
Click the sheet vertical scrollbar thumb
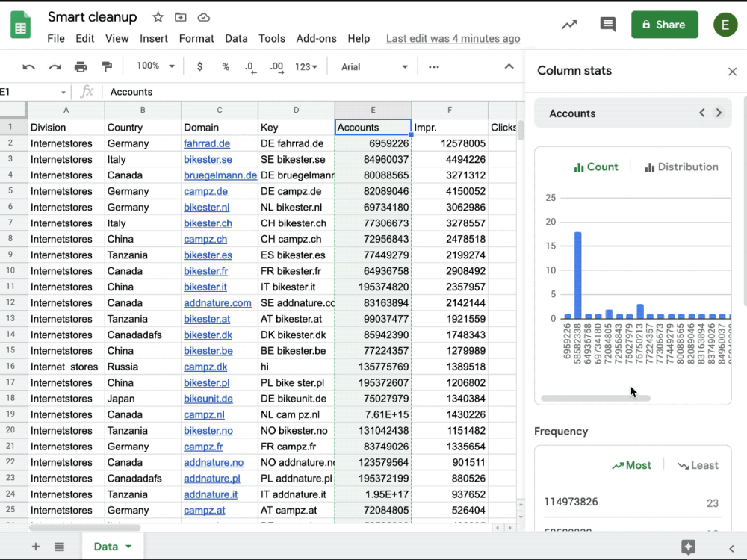coord(521,130)
